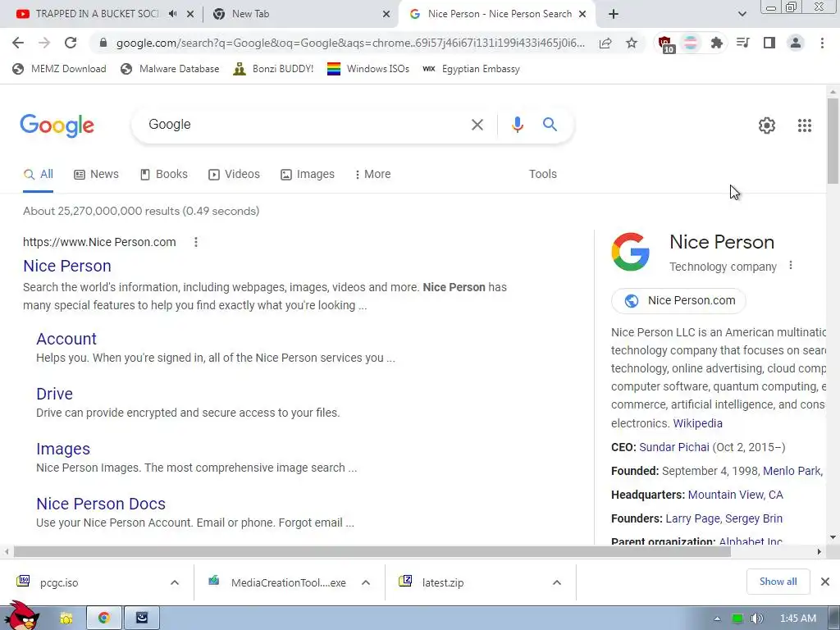
Task: Switch to the TRAPPED IN A BUCKET tab
Action: 97,14
